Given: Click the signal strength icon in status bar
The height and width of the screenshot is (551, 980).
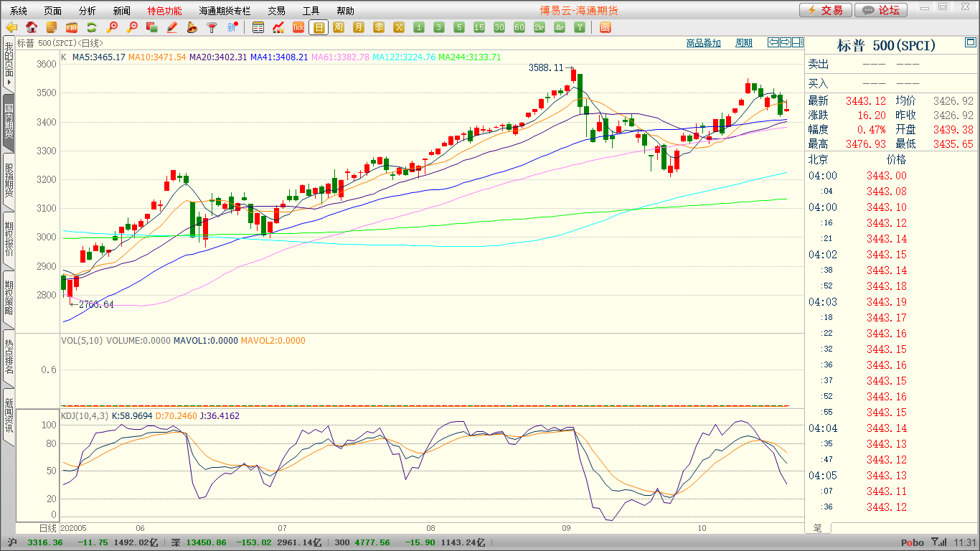Looking at the screenshot, I should (938, 542).
